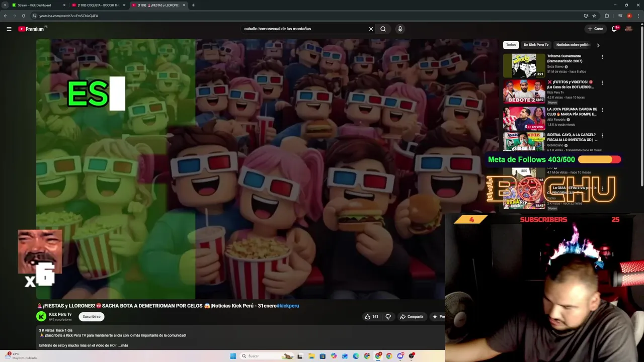This screenshot has width=644, height=362.
Task: Clear the YouTube search box text
Action: (x=371, y=29)
